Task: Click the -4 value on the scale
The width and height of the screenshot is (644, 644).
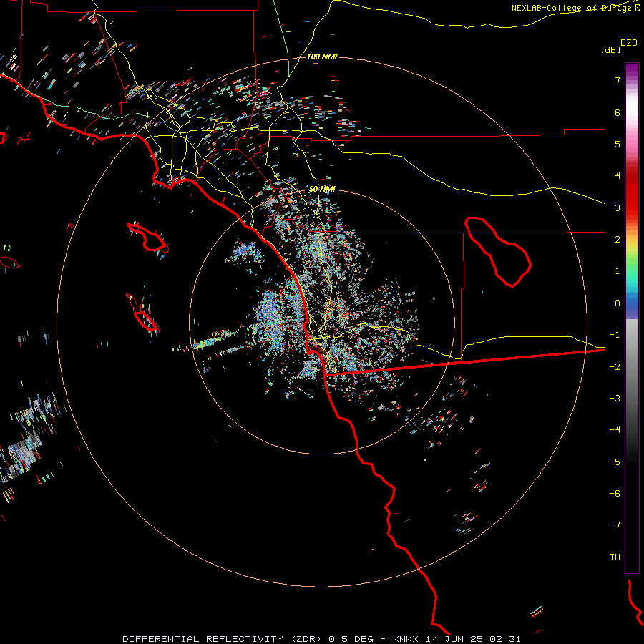Action: pos(615,430)
